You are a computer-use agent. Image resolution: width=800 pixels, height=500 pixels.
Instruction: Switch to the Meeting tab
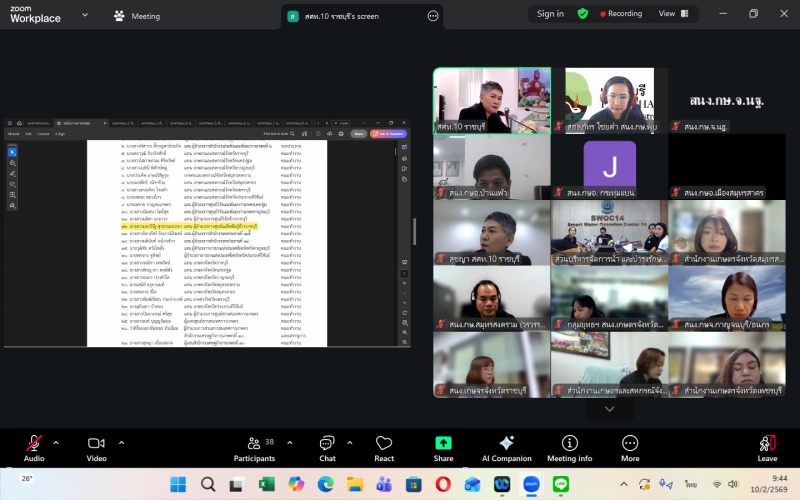pyautogui.click(x=137, y=16)
